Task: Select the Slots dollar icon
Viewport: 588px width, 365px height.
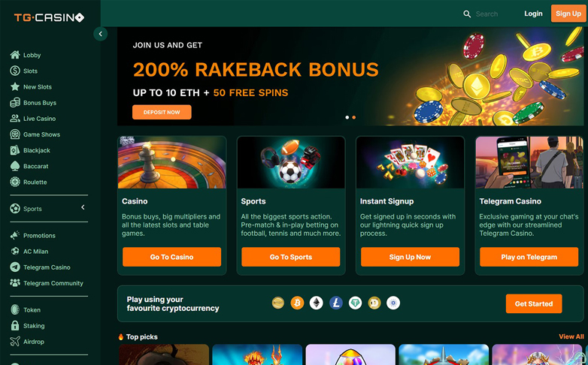Action: coord(15,71)
